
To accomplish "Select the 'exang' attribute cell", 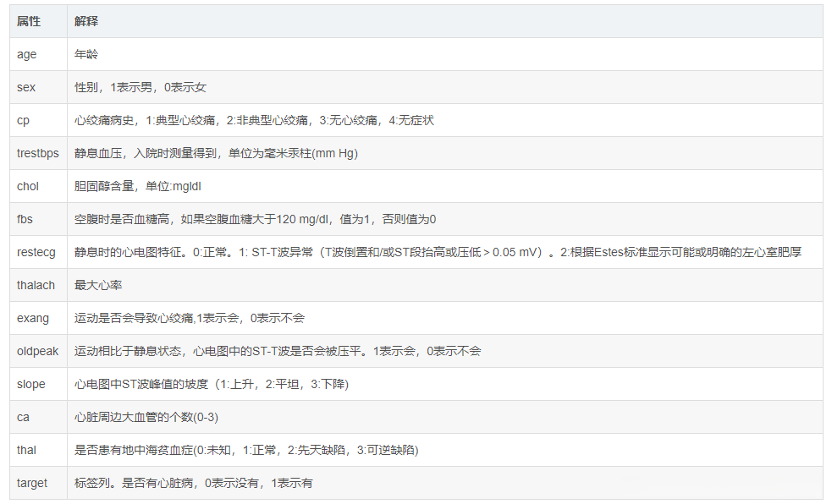I will 38,318.
